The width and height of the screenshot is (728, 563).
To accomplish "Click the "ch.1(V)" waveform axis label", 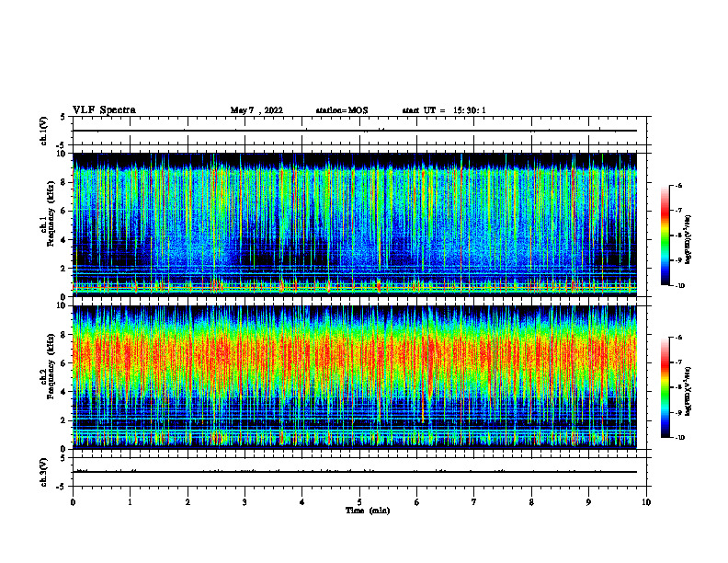I will point(44,131).
